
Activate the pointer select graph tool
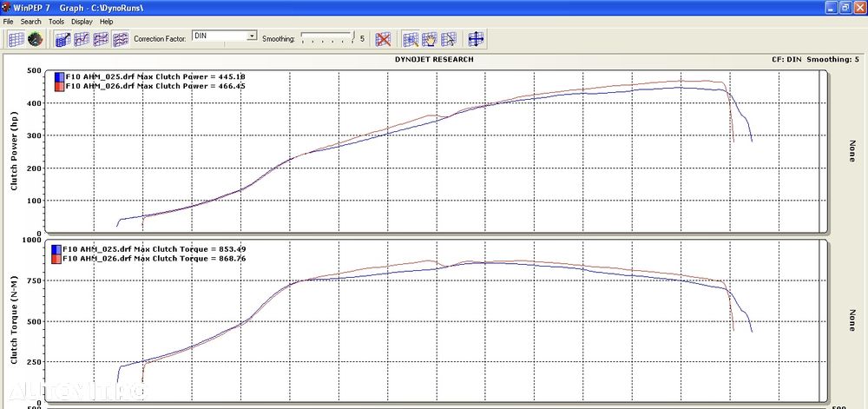(449, 39)
